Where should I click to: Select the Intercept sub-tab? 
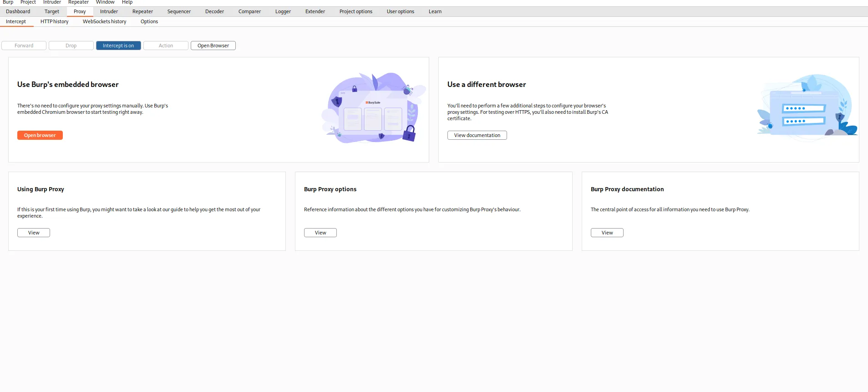click(16, 21)
